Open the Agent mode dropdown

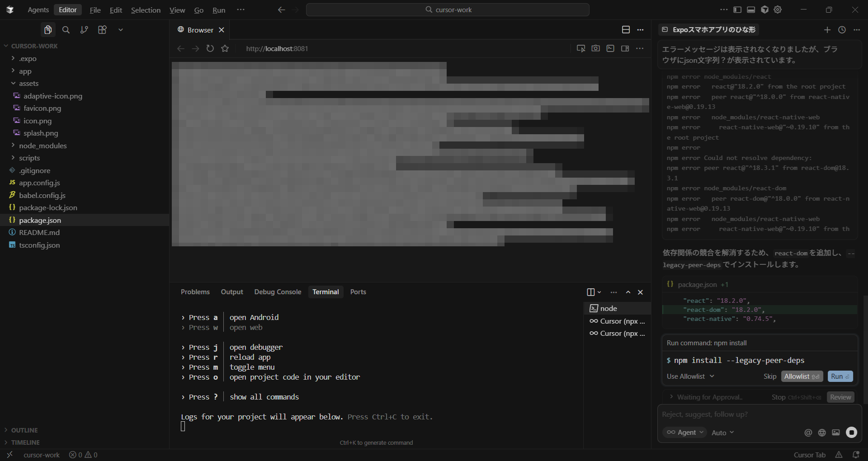[x=684, y=433]
